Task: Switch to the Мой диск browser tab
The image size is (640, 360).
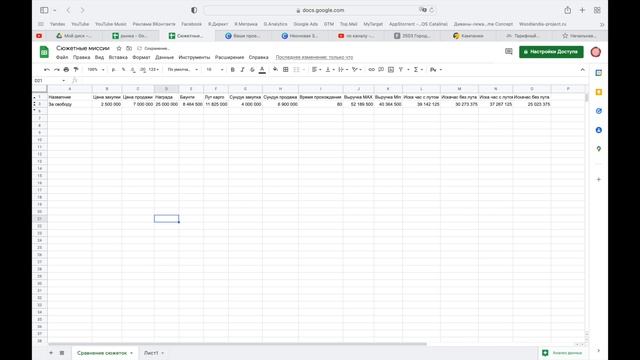Action: (x=74, y=36)
